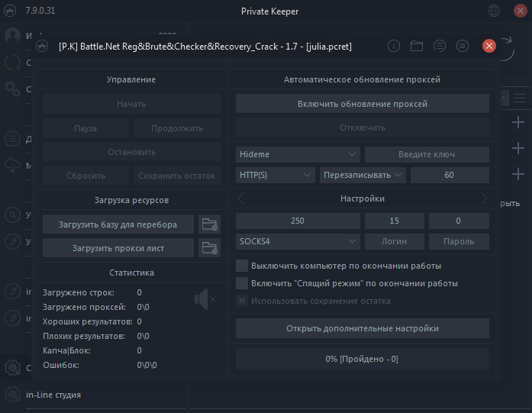
Task: Click the right arrow next to Настройки
Action: click(x=483, y=198)
